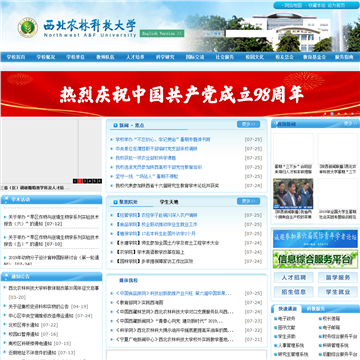360x360 pixels.
Task: Click the university emblem logo
Action: pyautogui.click(x=27, y=27)
